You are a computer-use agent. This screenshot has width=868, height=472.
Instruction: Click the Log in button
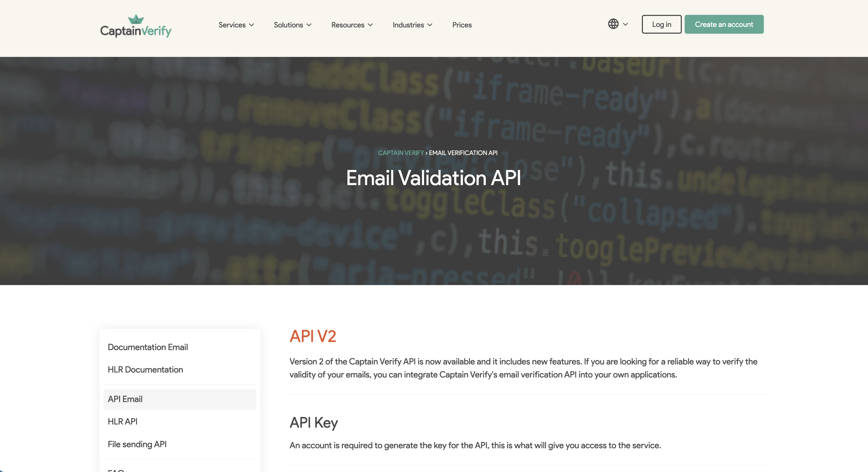coord(661,24)
